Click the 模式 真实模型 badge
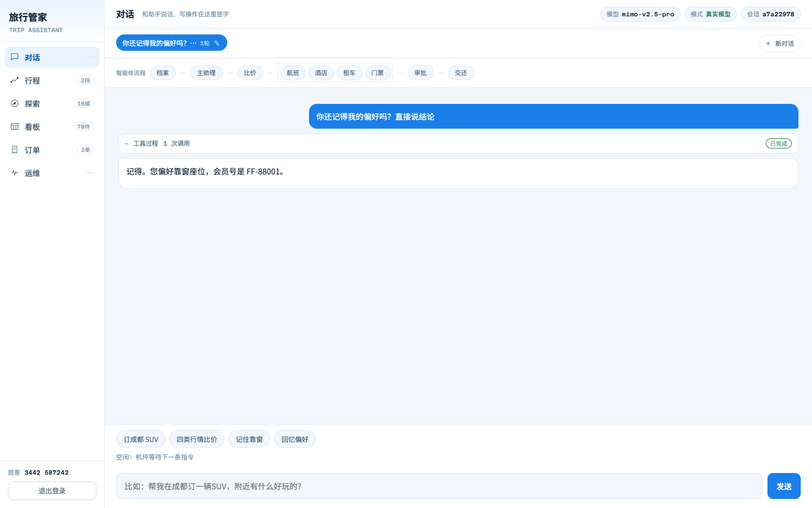The height and width of the screenshot is (508, 812). click(710, 14)
